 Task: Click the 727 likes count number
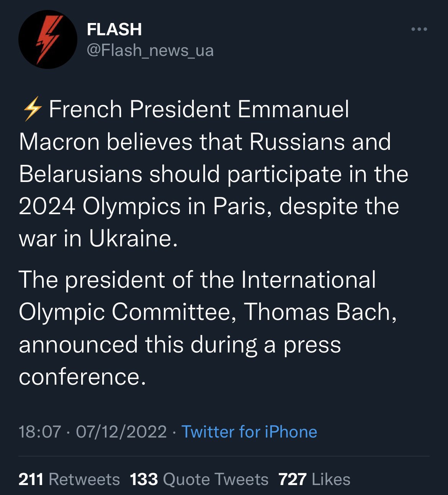tap(292, 479)
